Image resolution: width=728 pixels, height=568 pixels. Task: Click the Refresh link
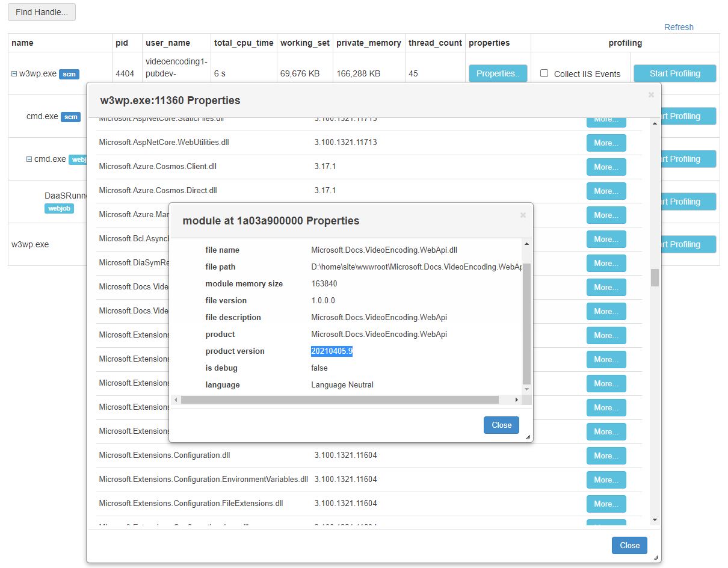tap(679, 27)
